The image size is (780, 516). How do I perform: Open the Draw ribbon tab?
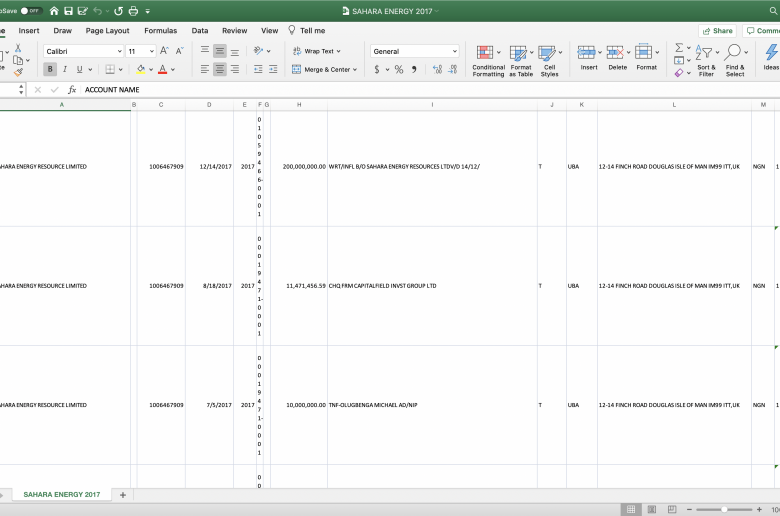coord(63,30)
